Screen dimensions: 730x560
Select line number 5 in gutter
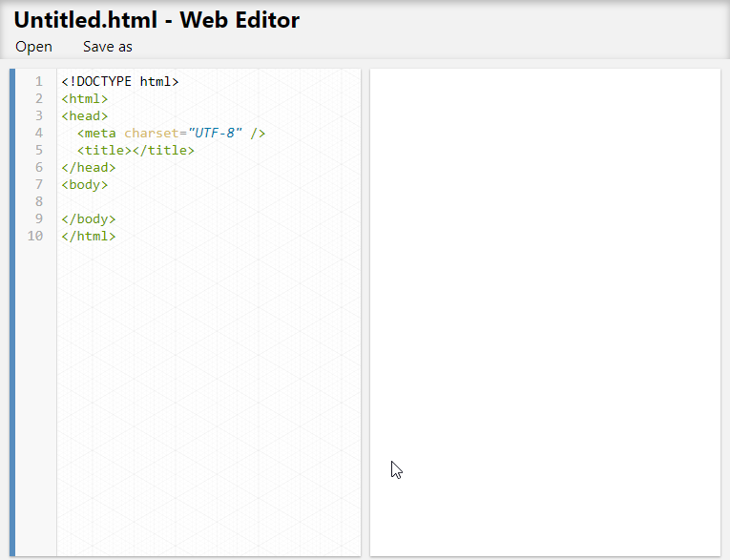(x=39, y=151)
